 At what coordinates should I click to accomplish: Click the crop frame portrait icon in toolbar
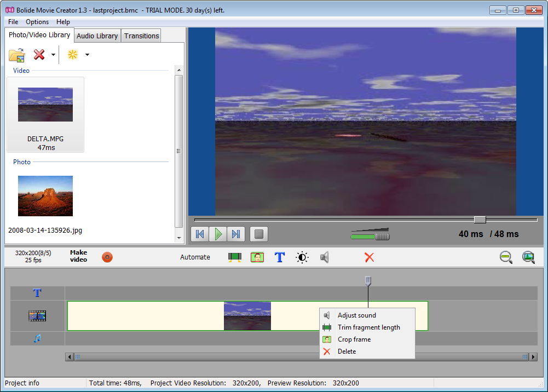tap(257, 257)
